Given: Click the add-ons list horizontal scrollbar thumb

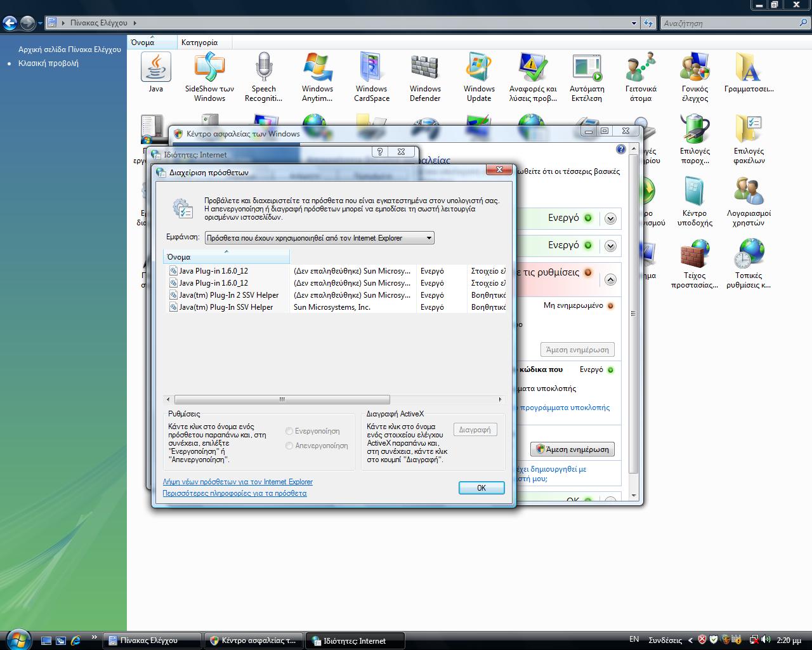Looking at the screenshot, I should 282,399.
